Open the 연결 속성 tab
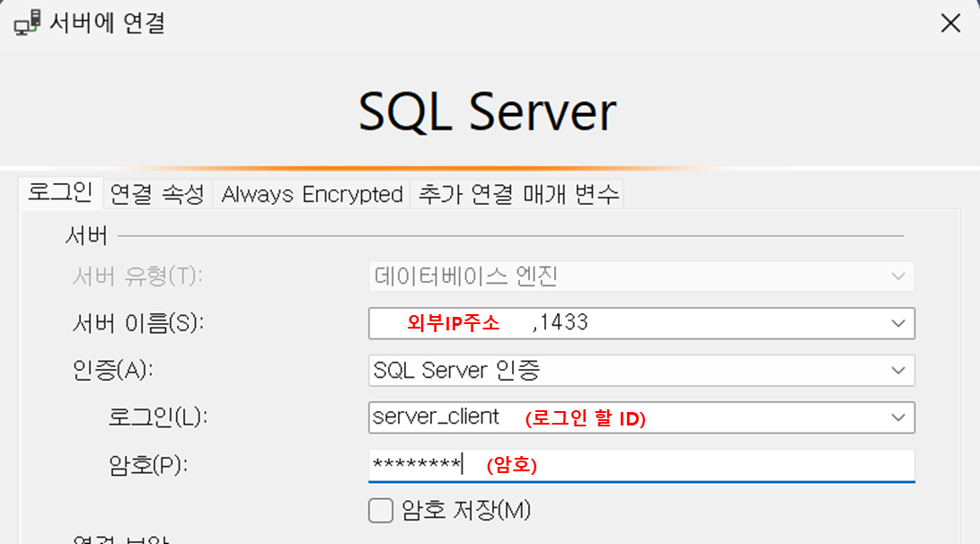The image size is (980, 544). (x=157, y=194)
